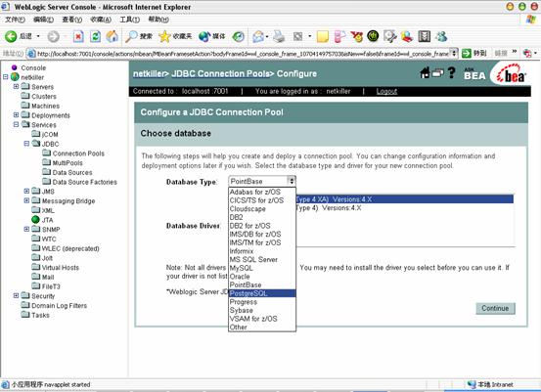Click the console Home icon in header
The image size is (541, 392).
[x=425, y=72]
